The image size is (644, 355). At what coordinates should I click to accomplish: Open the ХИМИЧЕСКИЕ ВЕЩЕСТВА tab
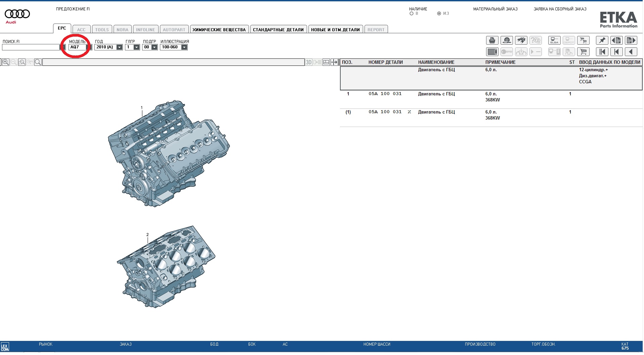[x=219, y=30]
